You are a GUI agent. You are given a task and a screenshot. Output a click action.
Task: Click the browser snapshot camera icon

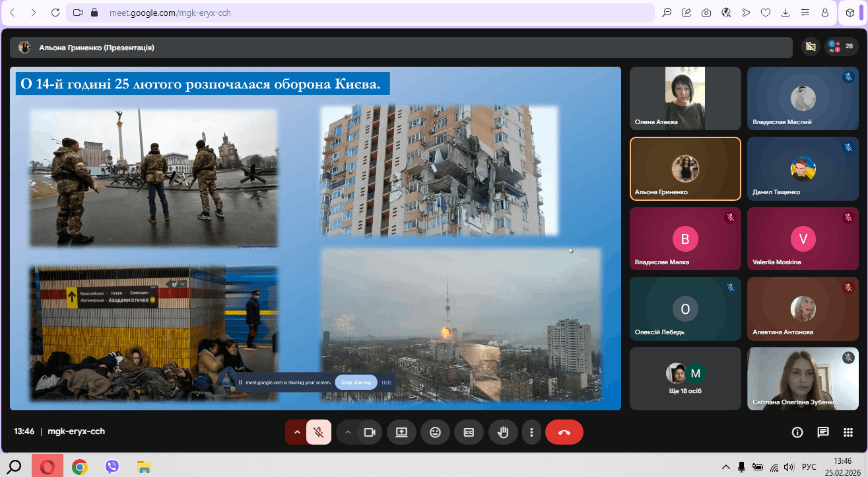pos(706,13)
